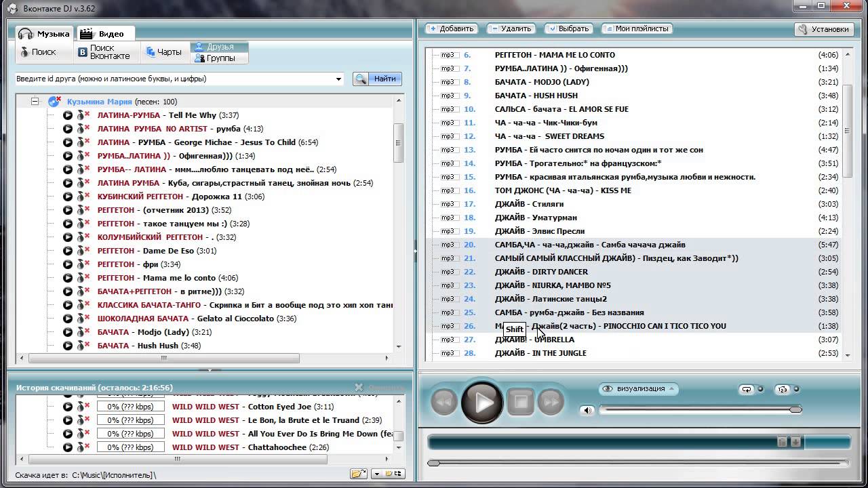Click the download arrow icon in player display

click(x=795, y=442)
